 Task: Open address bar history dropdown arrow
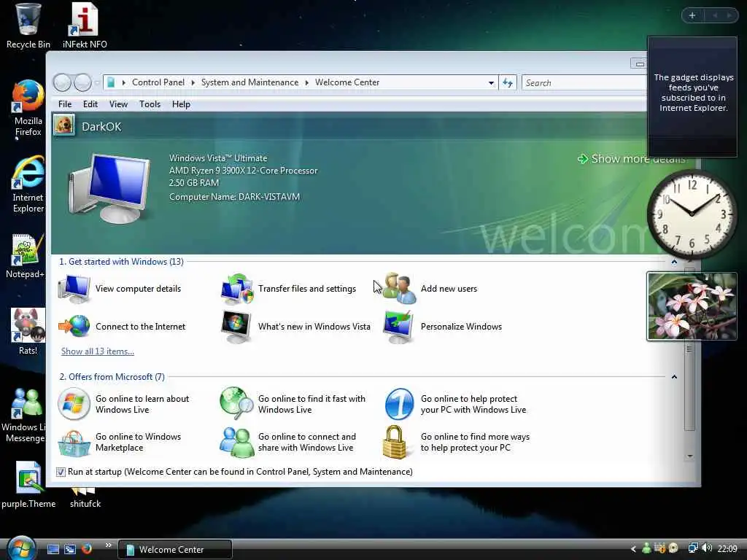pyautogui.click(x=491, y=83)
